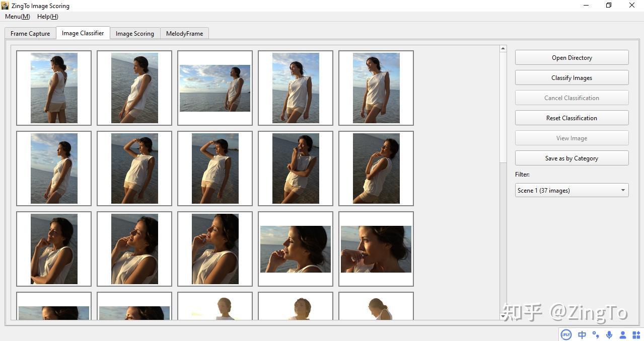Click the iFLY input method logo icon
This screenshot has height=341, width=644.
(566, 335)
